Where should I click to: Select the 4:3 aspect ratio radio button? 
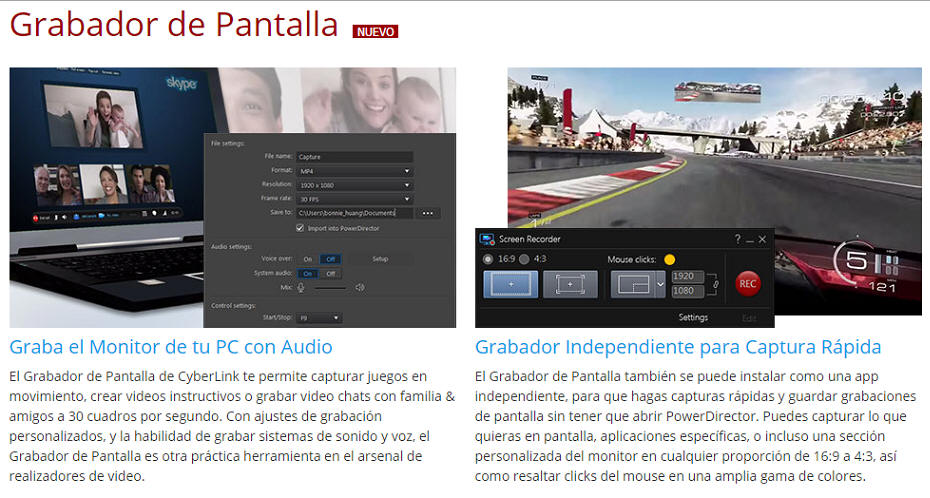point(524,259)
